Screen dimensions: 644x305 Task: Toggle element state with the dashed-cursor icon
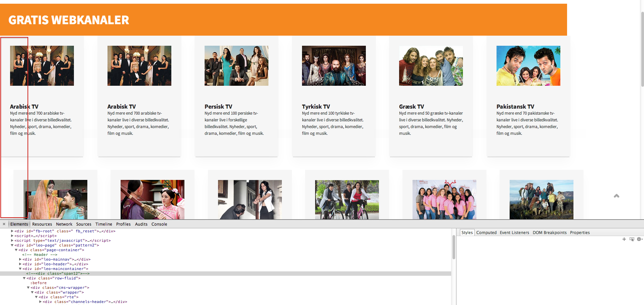click(x=632, y=239)
